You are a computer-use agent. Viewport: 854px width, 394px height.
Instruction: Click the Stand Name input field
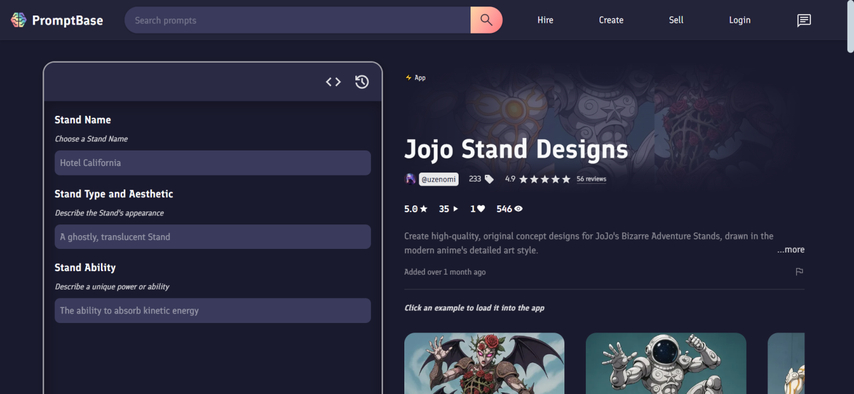(212, 163)
